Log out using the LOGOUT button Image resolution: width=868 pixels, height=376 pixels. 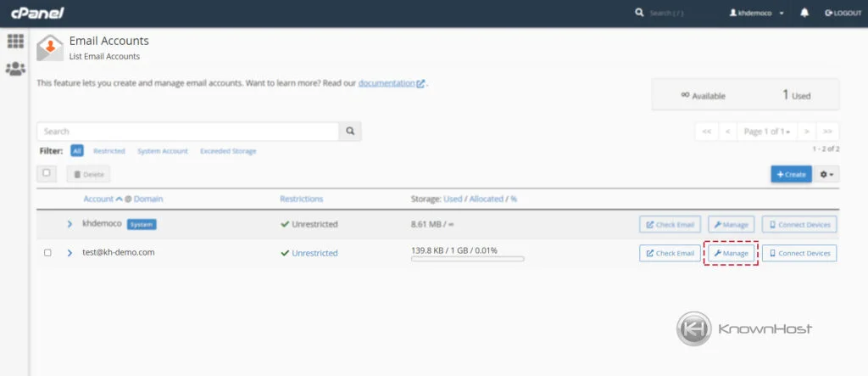(843, 14)
